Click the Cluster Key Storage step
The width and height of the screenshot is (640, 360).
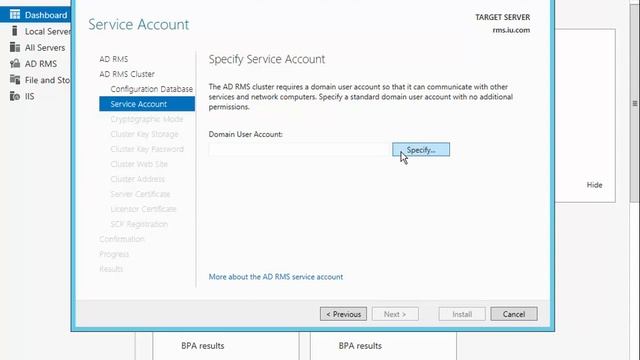[x=144, y=134]
